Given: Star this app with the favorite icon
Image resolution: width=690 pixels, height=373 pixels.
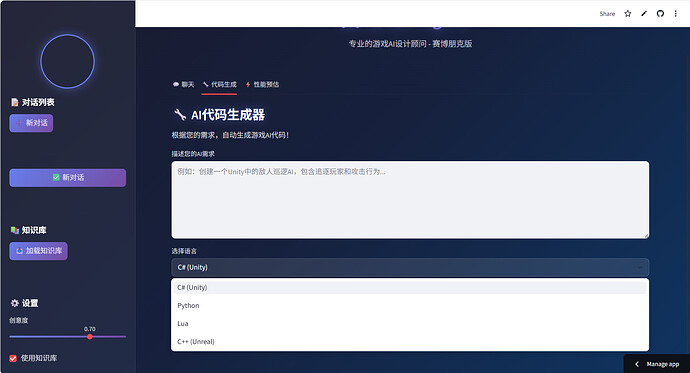Looking at the screenshot, I should 628,14.
